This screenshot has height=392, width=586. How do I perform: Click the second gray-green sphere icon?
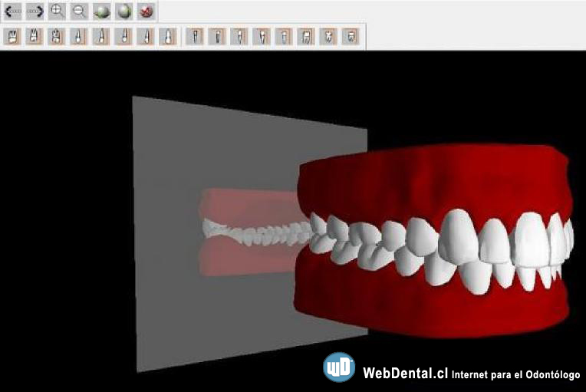(x=123, y=12)
